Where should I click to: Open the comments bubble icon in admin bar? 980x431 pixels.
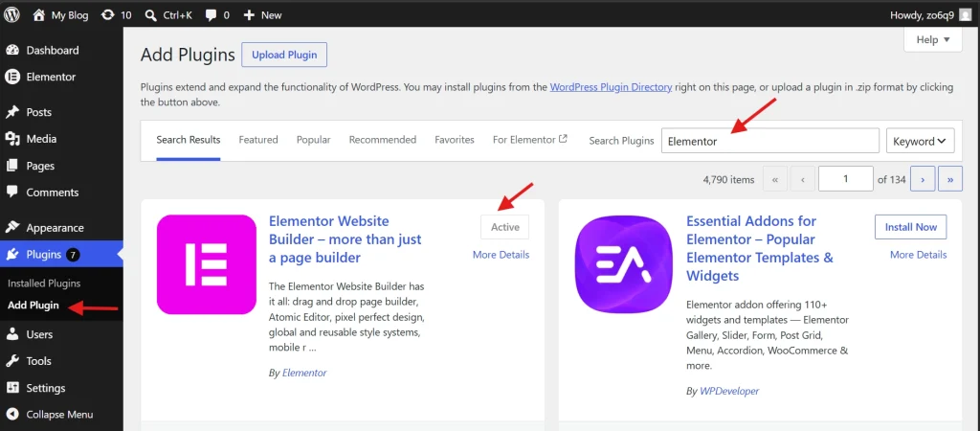pos(210,15)
